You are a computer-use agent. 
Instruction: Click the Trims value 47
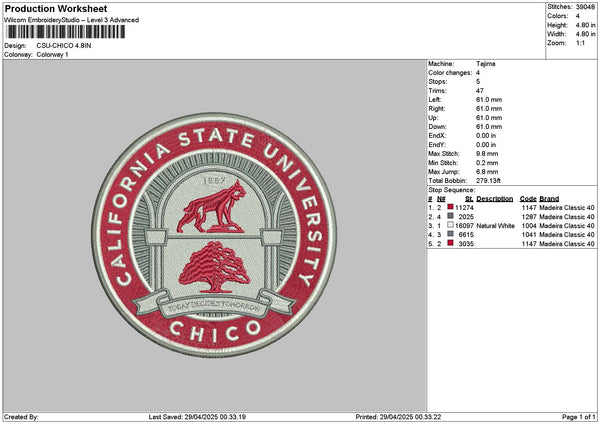pyautogui.click(x=480, y=91)
